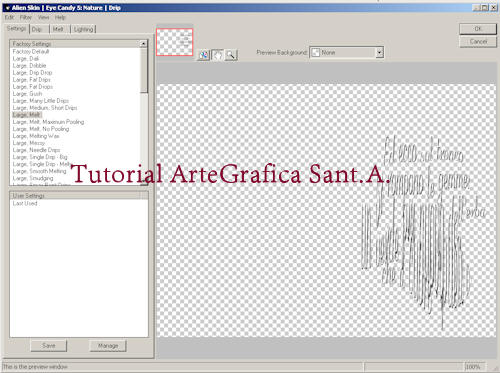The width and height of the screenshot is (500, 373).
Task: Open the Help menu
Action: 60,17
